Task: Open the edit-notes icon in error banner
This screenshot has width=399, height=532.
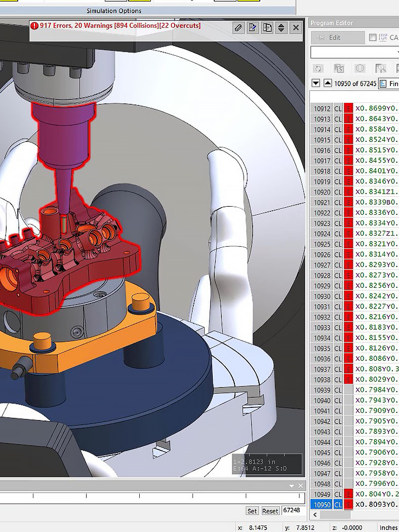Action: pos(253,27)
